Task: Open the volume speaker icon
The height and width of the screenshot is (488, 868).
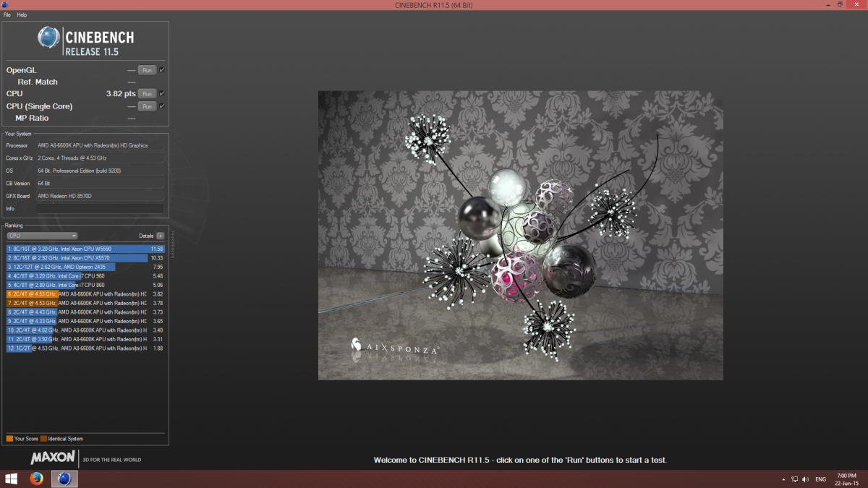Action: (805, 479)
